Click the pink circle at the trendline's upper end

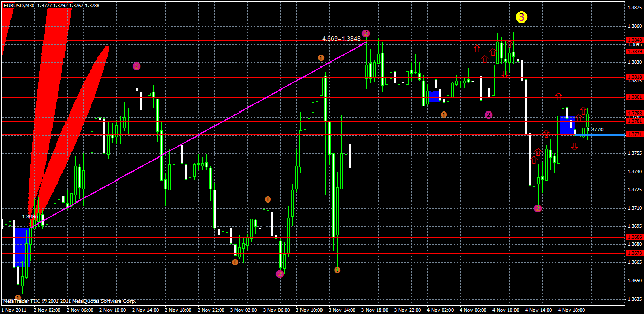tap(365, 32)
